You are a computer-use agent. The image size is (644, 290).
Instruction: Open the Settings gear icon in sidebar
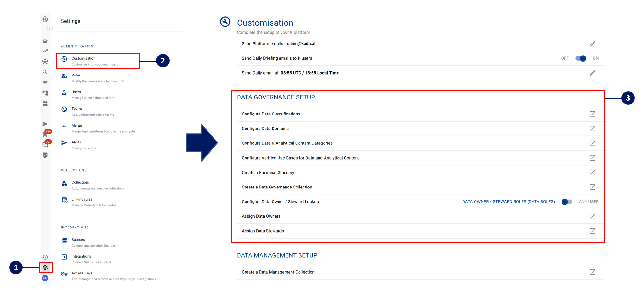pyautogui.click(x=45, y=267)
